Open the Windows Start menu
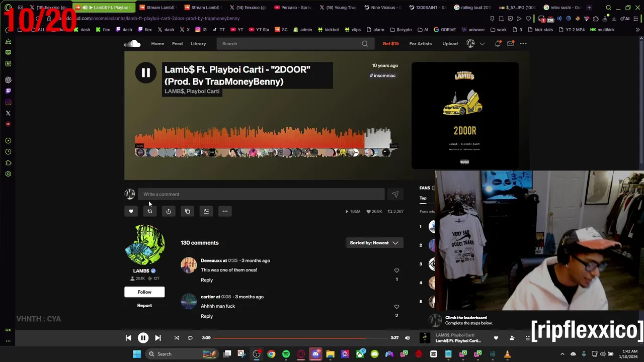Screen dimensions: 644x362 137,354
